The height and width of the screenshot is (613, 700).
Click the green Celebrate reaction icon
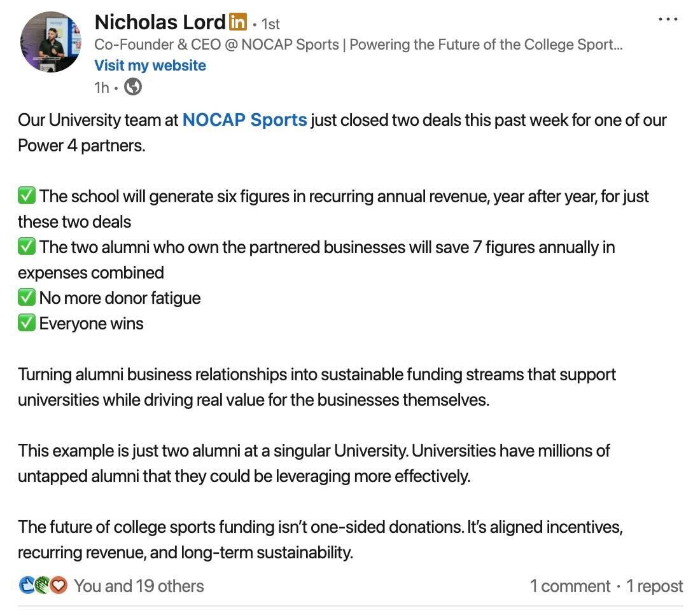43,586
